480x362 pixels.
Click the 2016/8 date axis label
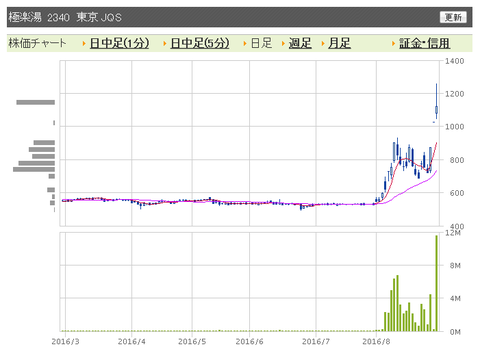pos(376,342)
